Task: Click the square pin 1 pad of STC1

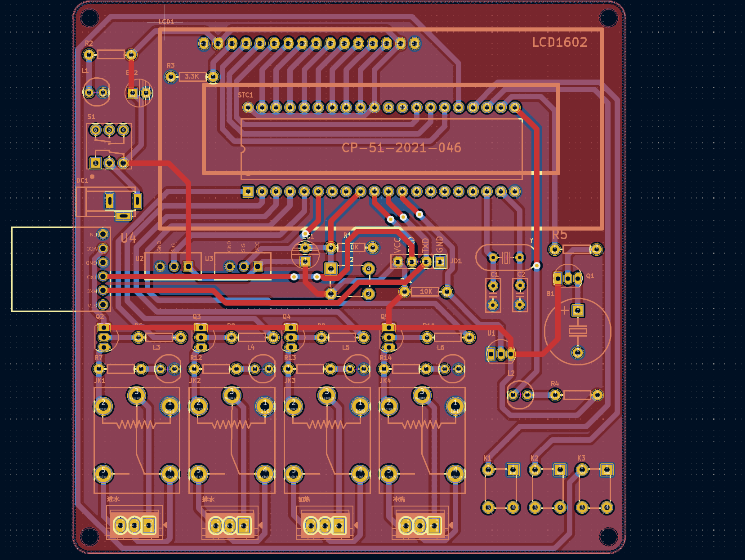Action: [x=248, y=192]
